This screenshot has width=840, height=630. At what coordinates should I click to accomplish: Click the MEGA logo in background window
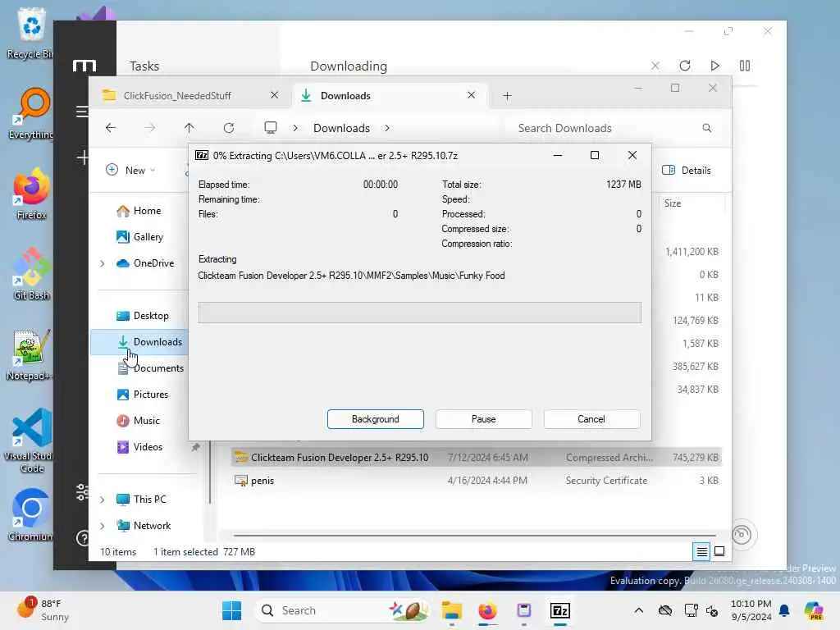[x=84, y=66]
